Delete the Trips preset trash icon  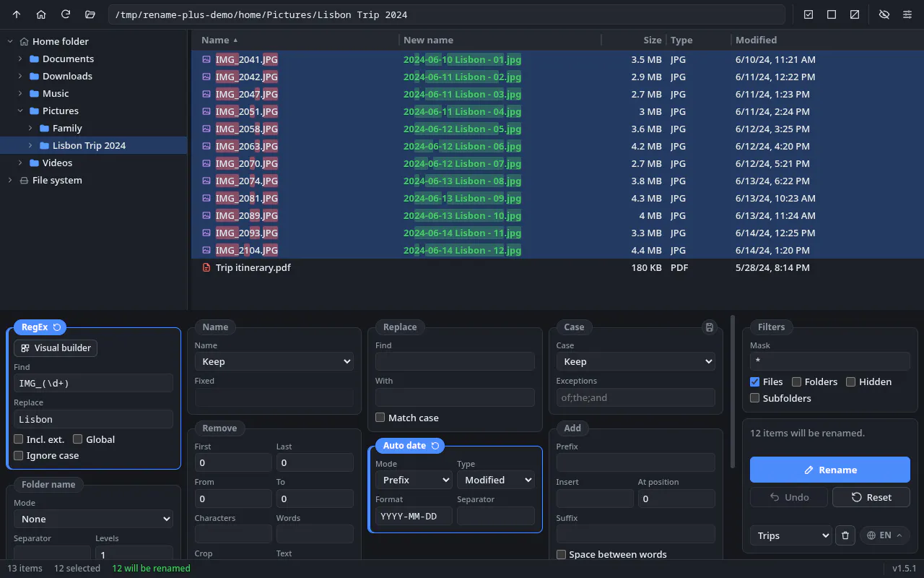tap(845, 535)
